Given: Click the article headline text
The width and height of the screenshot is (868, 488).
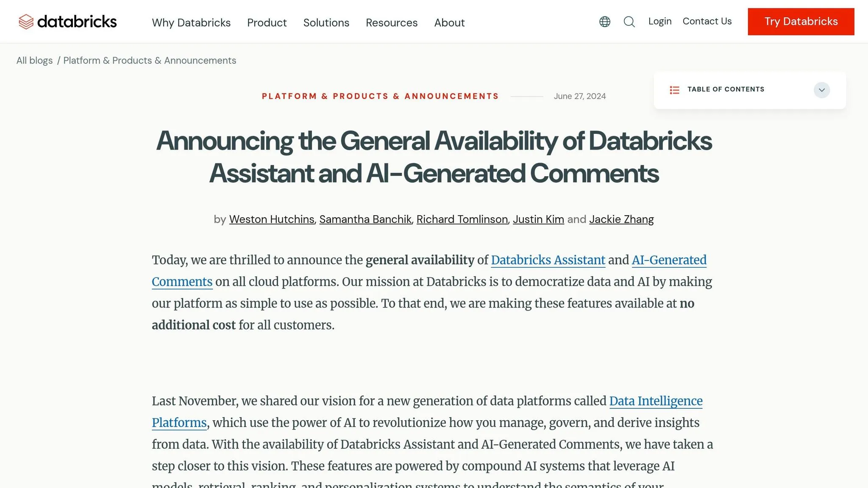Looking at the screenshot, I should pos(434,157).
